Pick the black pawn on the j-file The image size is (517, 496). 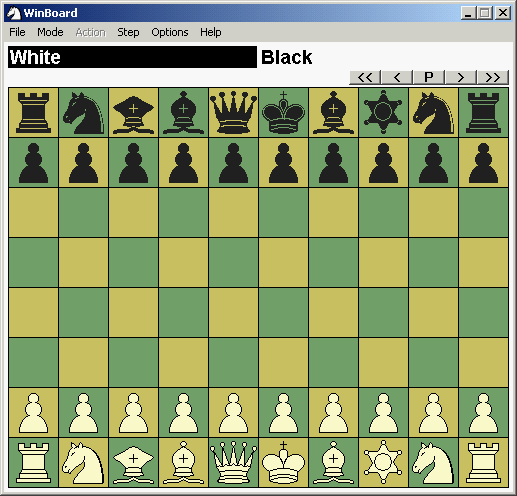pos(483,163)
